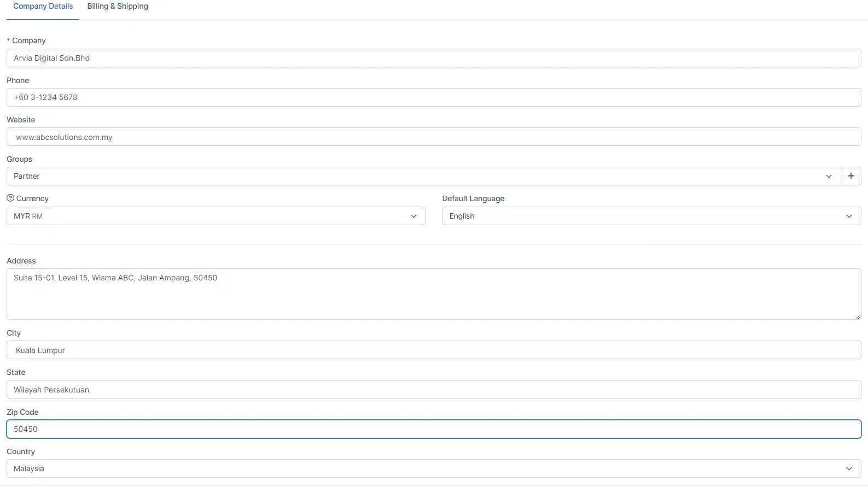Click the City field Kuala Lumpur

[434, 350]
